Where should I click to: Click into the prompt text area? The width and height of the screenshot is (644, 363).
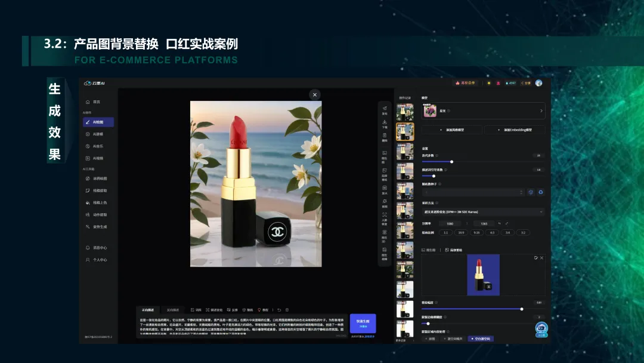click(x=241, y=327)
